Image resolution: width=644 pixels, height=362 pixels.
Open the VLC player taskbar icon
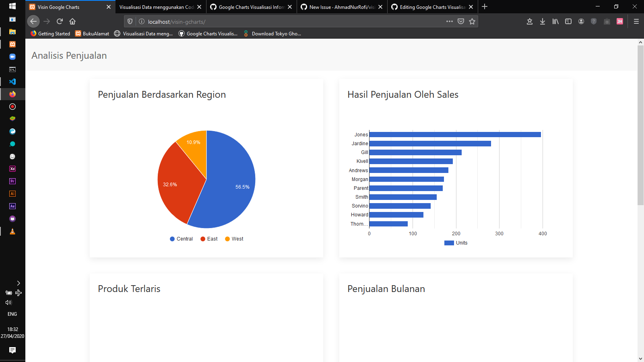12,231
